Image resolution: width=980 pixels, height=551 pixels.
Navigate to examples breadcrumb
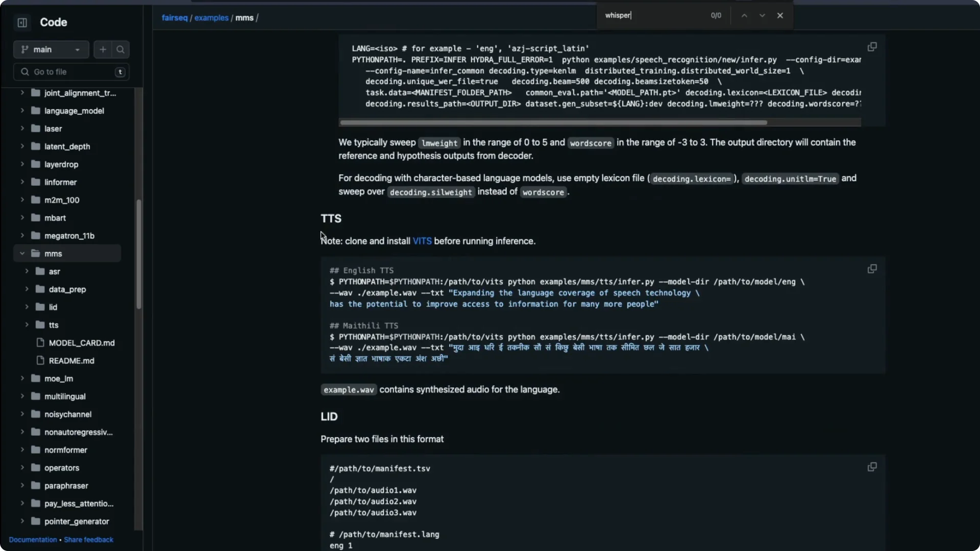point(212,17)
